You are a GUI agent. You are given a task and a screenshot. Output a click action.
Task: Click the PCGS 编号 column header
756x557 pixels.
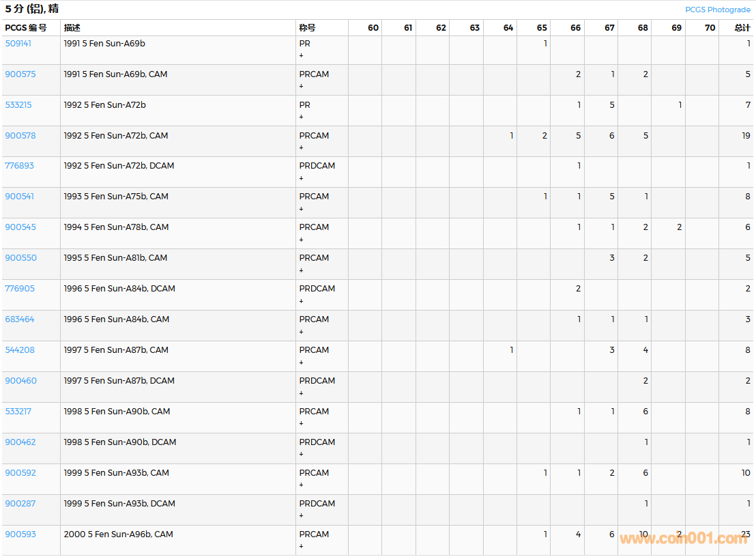point(26,28)
